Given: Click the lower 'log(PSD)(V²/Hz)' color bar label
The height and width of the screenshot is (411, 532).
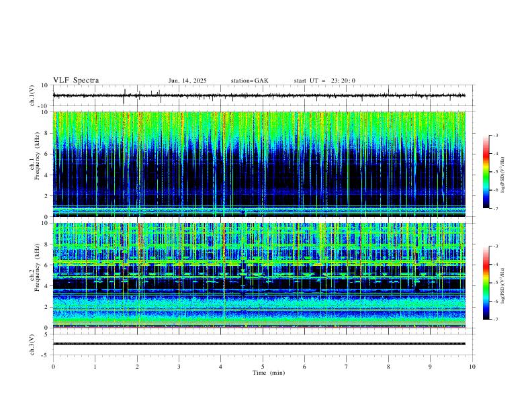Looking at the screenshot, I should coord(503,285).
